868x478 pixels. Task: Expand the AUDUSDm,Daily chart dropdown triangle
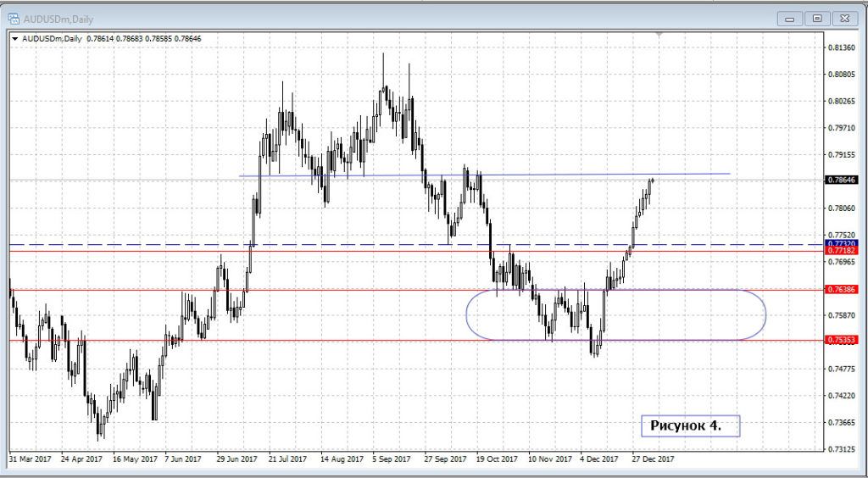pos(16,38)
